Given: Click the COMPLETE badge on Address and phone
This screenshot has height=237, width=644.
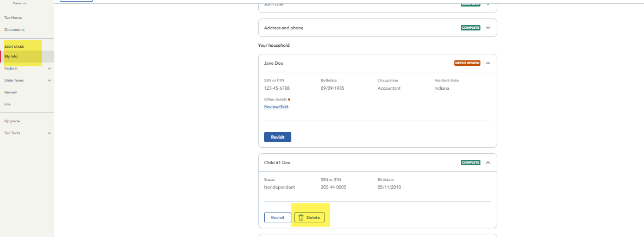Looking at the screenshot, I should (471, 28).
